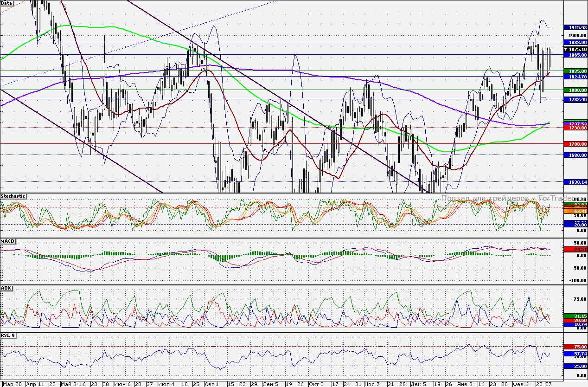
Task: Click the red MACD value label 24.51
Action: pyautogui.click(x=575, y=249)
